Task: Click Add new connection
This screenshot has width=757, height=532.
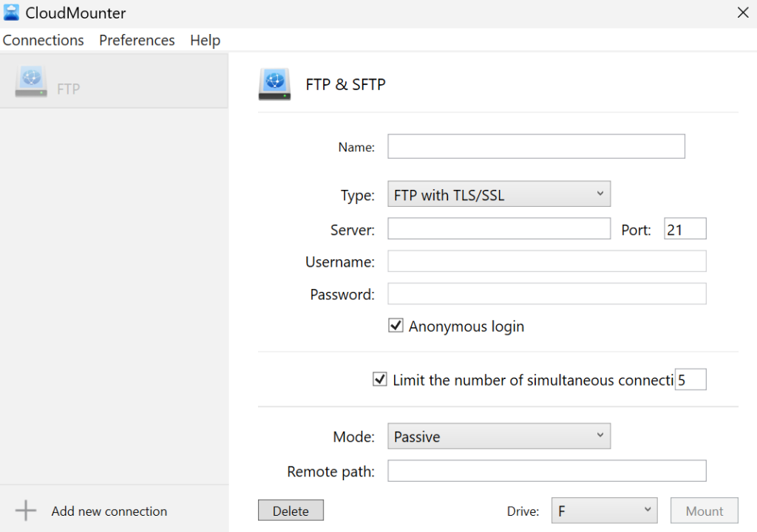Action: click(x=109, y=511)
